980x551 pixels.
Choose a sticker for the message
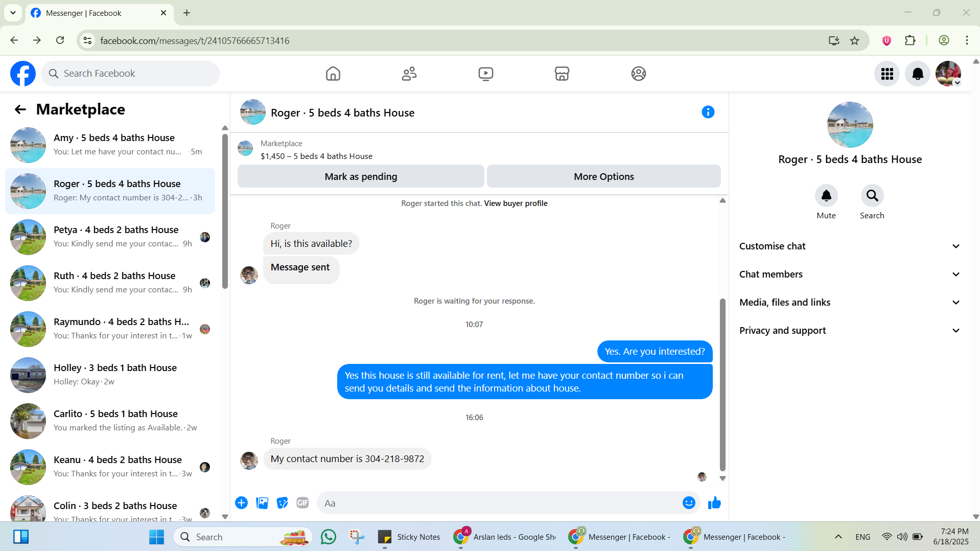tap(283, 503)
